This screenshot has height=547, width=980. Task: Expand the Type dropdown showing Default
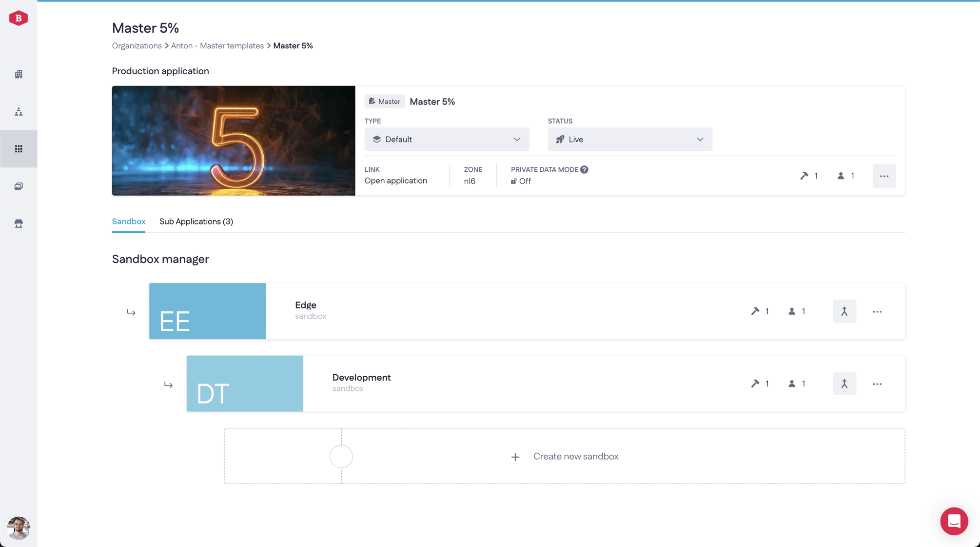(447, 139)
